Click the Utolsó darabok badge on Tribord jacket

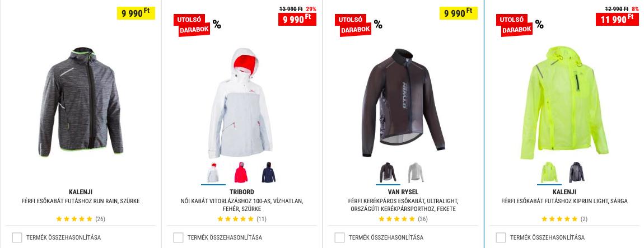(192, 25)
